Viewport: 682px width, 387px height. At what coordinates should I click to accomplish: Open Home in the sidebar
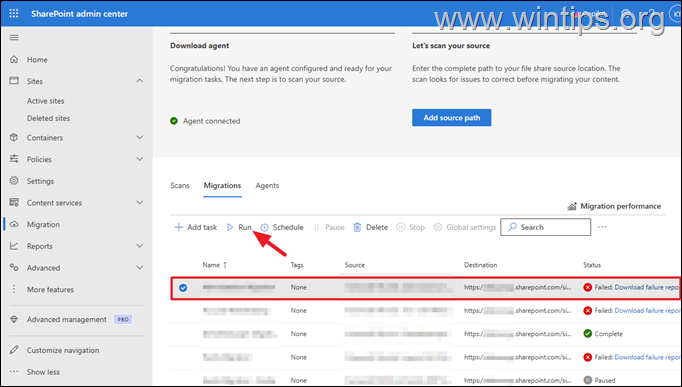37,60
